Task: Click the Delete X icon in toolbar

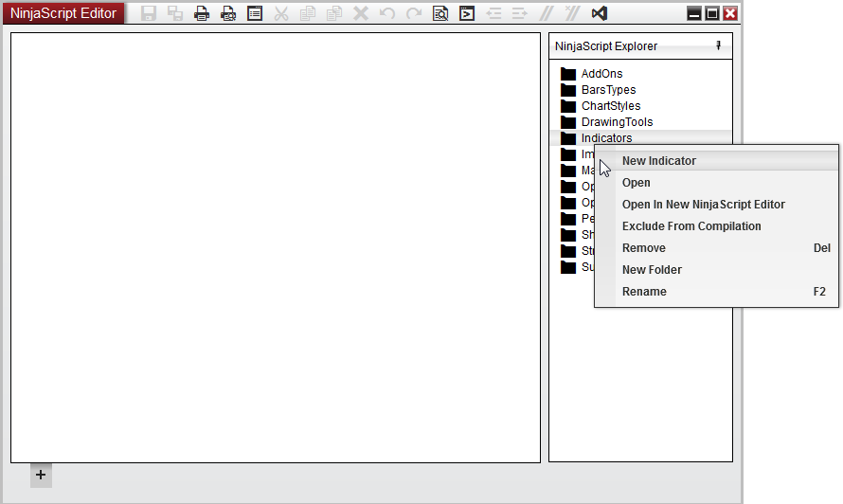Action: tap(361, 13)
